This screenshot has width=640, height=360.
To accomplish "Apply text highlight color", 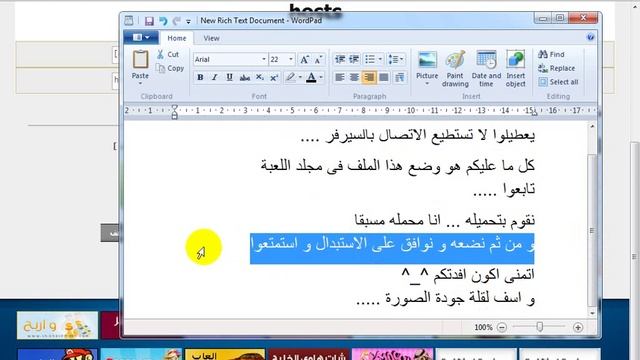I will tap(290, 78).
